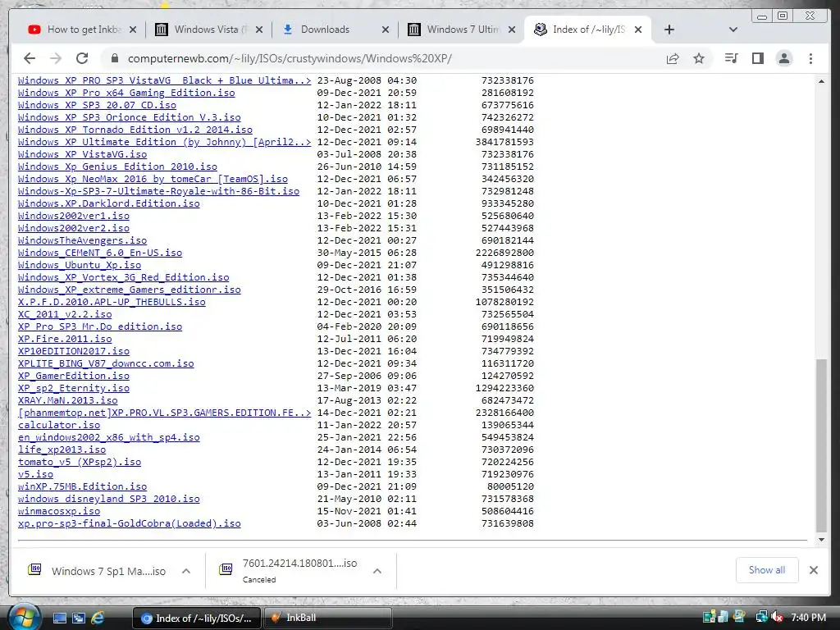Switch to the Windows Vista tab
Screen dimensions: 840x630
208,30
